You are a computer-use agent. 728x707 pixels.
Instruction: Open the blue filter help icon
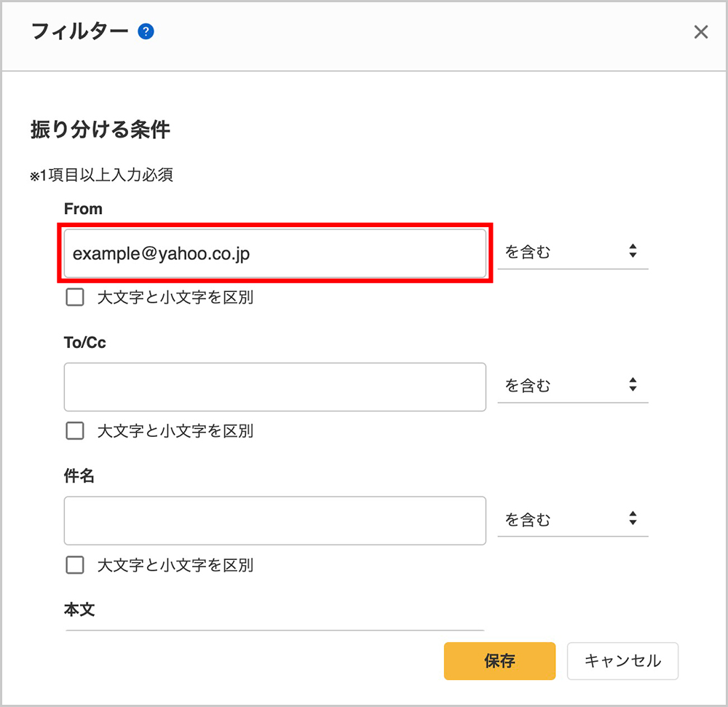146,31
